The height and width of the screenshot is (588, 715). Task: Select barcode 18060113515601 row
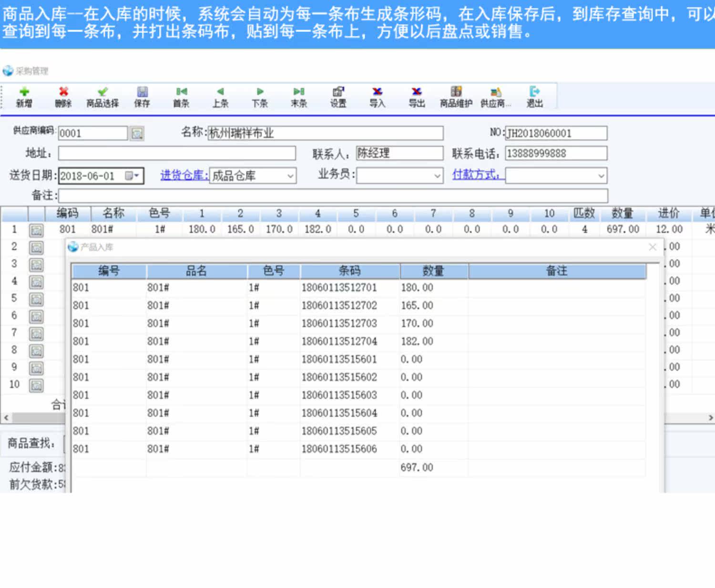(x=358, y=359)
